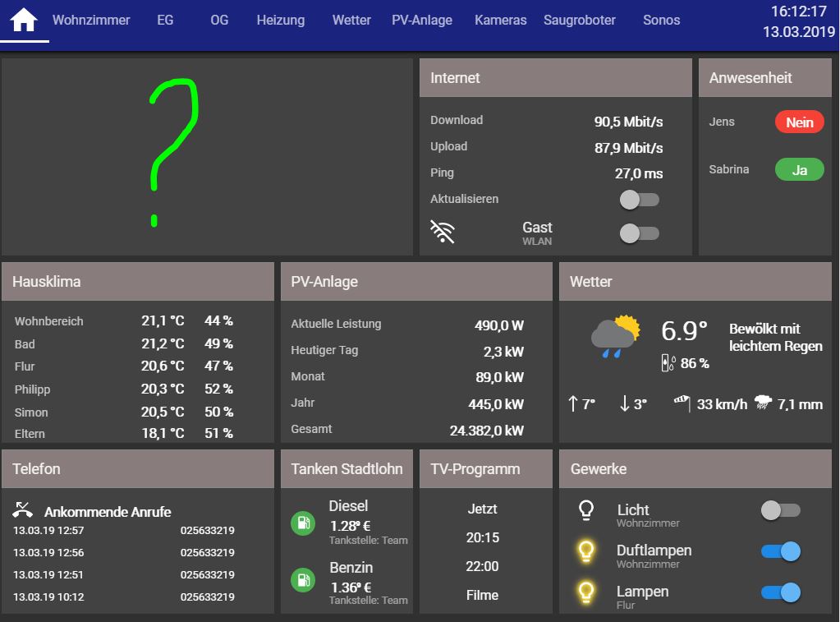
Task: Click the Diesel price 1.28 €
Action: 351,526
